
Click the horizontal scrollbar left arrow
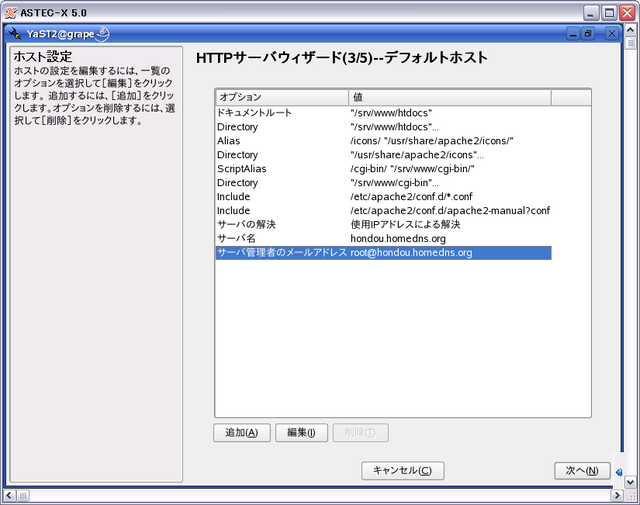(x=9, y=496)
